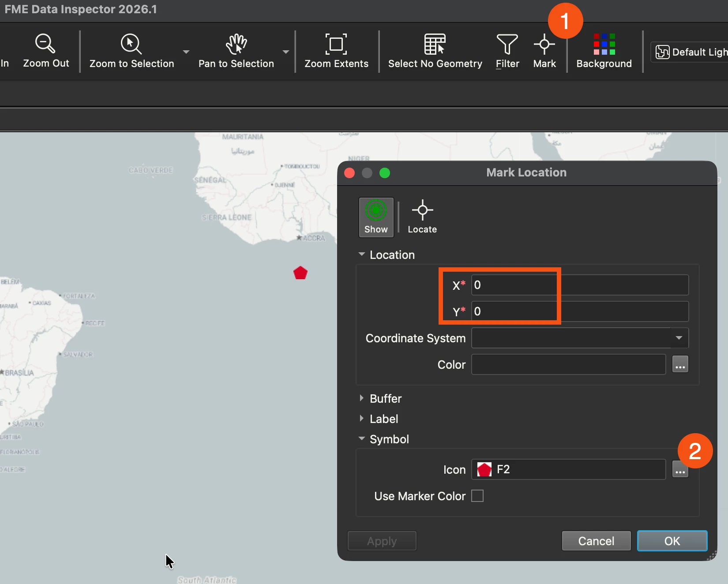This screenshot has width=728, height=584.
Task: Click the Locate crosshair in Mark Location
Action: [x=422, y=217]
